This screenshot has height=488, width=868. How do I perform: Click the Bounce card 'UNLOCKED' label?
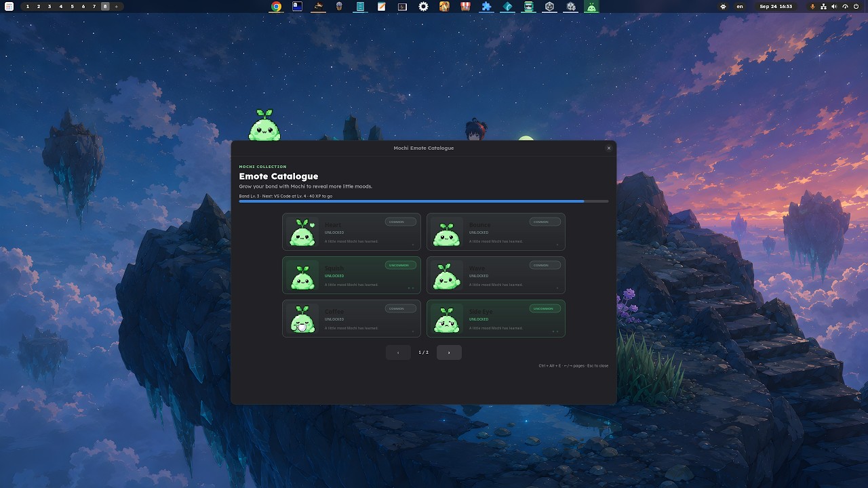pos(479,232)
